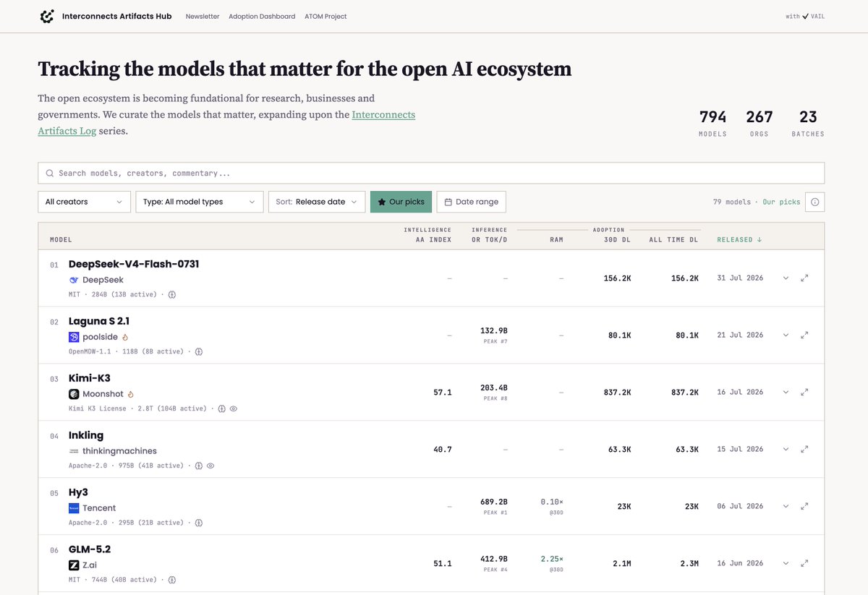Open the Type: All model types dropdown
The width and height of the screenshot is (868, 595).
click(200, 202)
